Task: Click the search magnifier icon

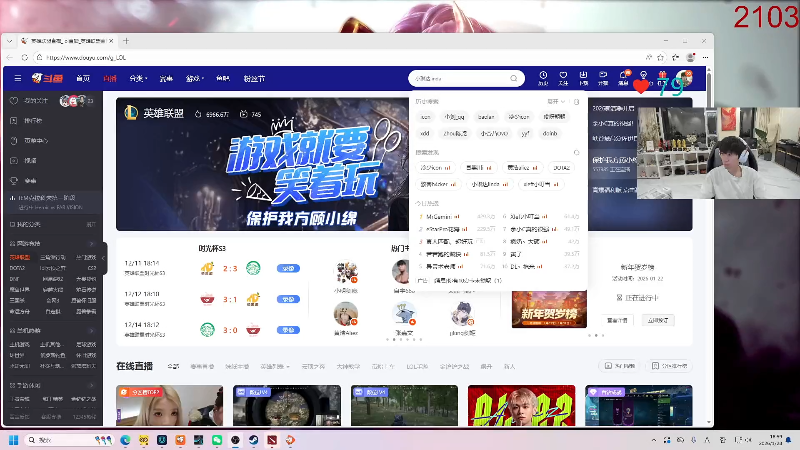Action: [514, 79]
